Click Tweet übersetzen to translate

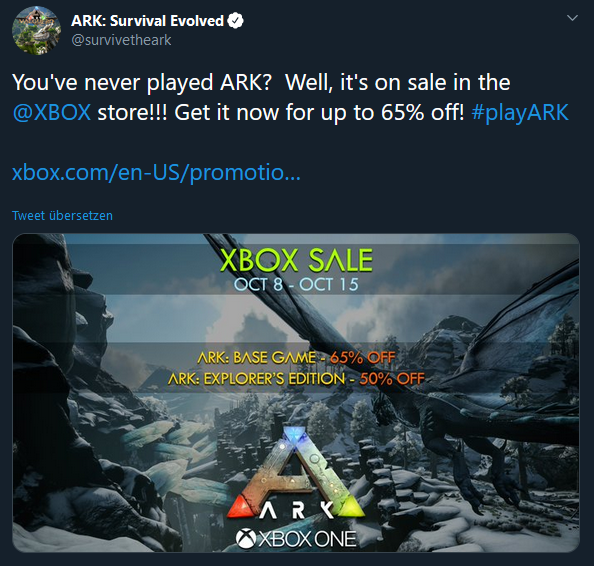pyautogui.click(x=63, y=216)
